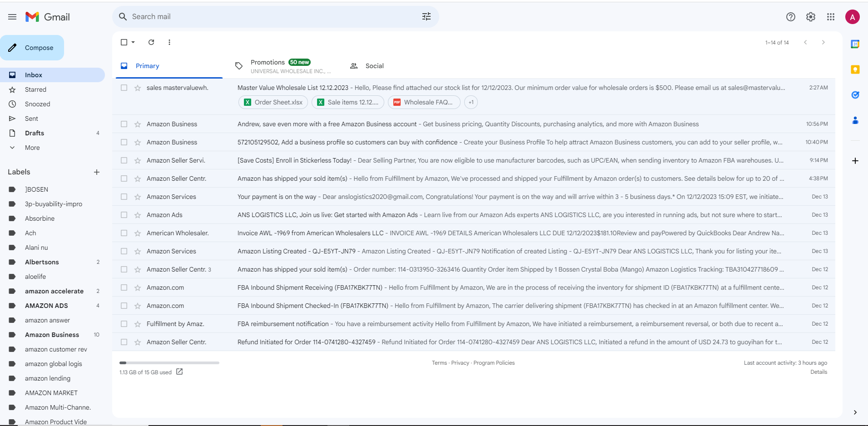Select the 4:38 PM shipped sold item email
Image resolution: width=868 pixels, height=426 pixels.
click(x=124, y=178)
